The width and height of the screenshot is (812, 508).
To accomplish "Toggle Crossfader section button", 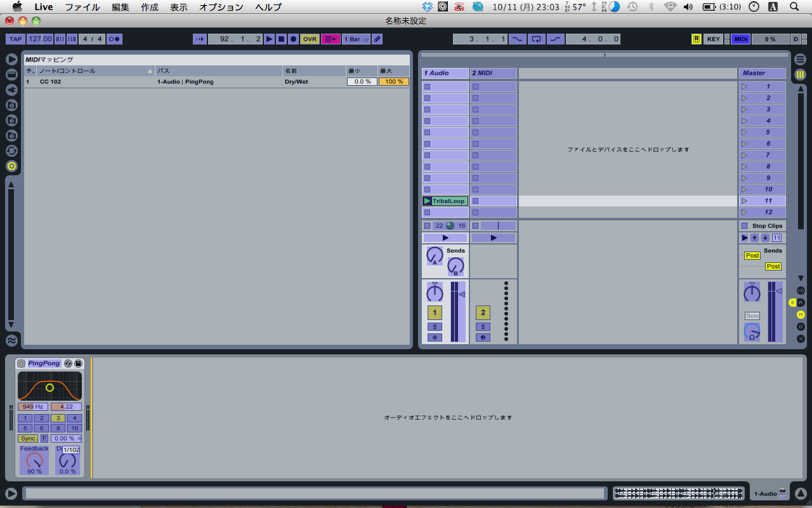I will (801, 338).
